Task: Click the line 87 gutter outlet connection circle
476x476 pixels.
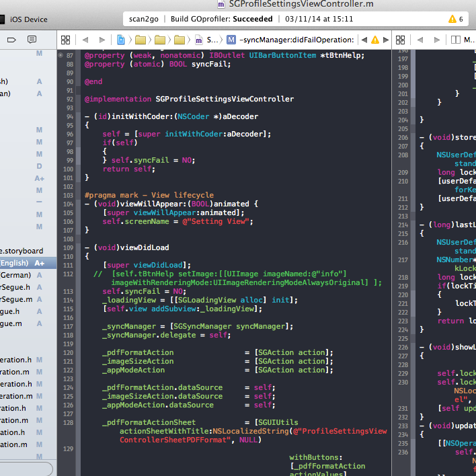Action: pos(61,55)
